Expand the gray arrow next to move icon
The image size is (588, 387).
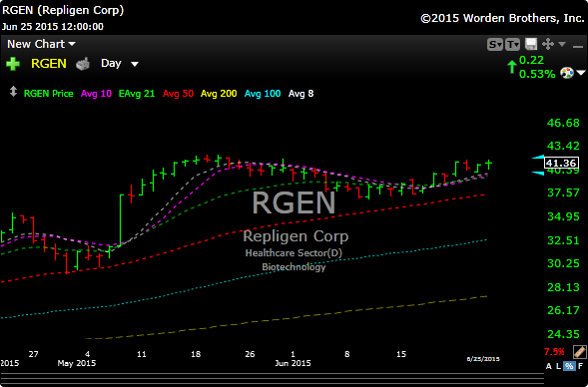562,45
